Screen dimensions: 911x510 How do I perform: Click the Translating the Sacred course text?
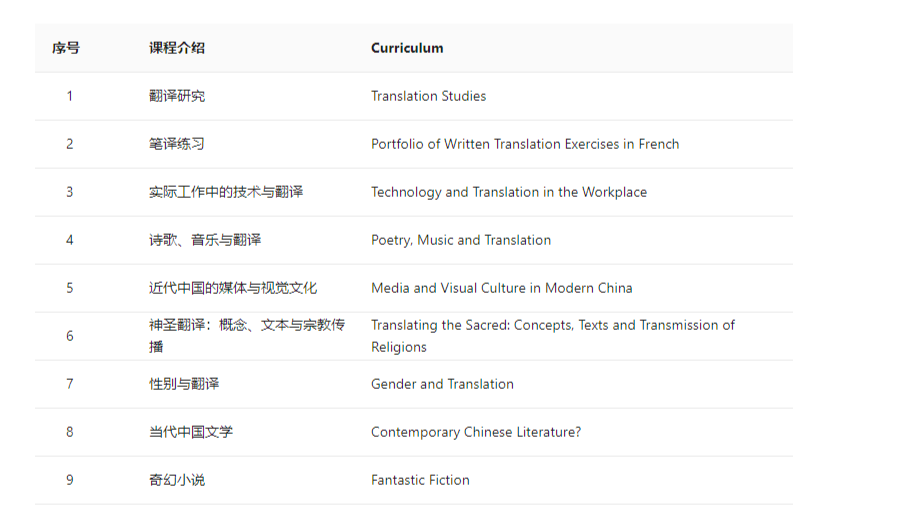pos(553,336)
